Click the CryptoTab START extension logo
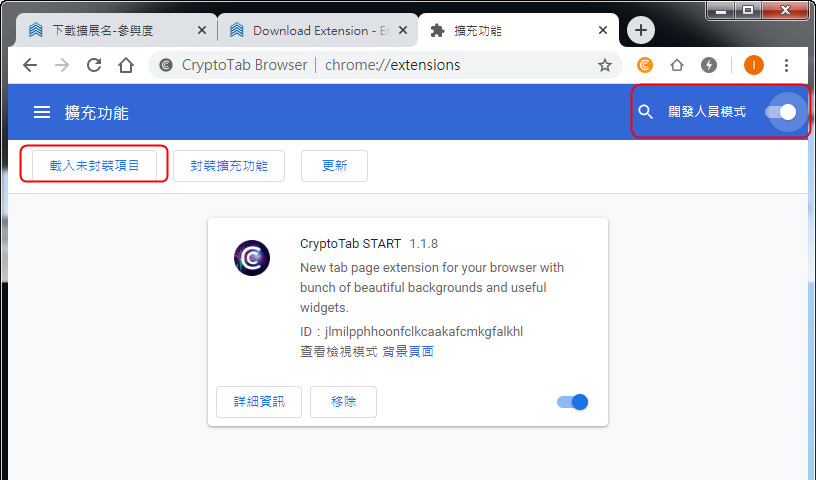Viewport: 816px width, 480px height. [252, 258]
